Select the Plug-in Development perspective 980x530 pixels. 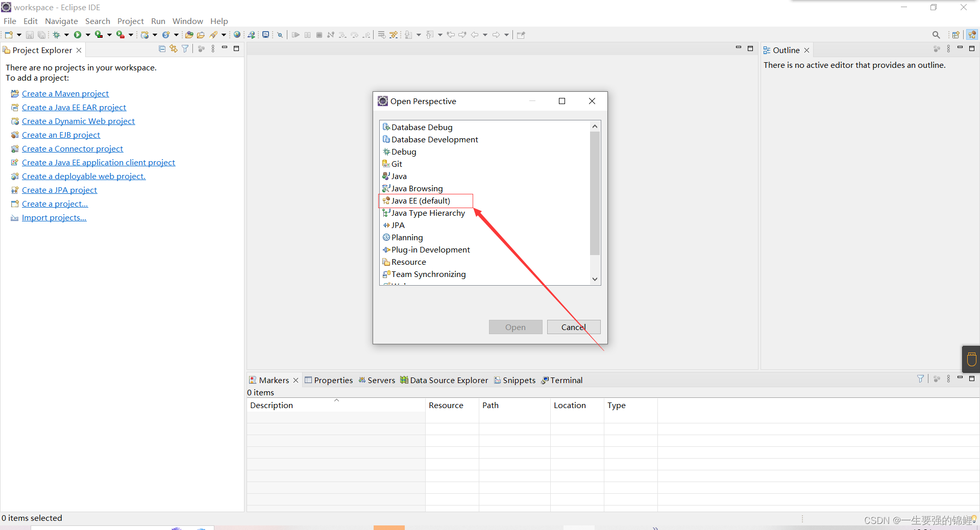point(426,249)
